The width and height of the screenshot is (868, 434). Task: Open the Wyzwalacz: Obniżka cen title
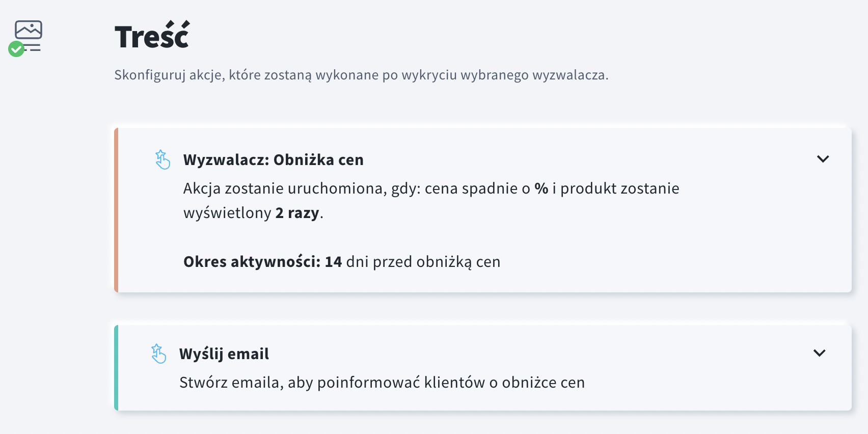[x=273, y=159]
